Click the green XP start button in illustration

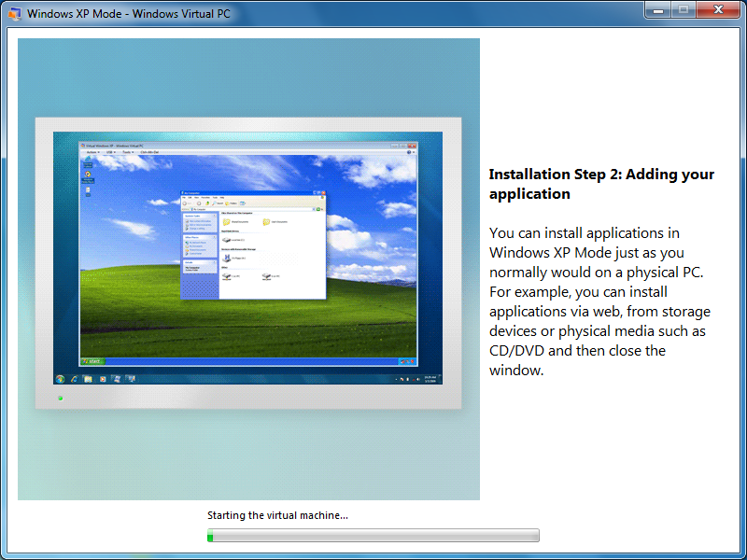92,360
